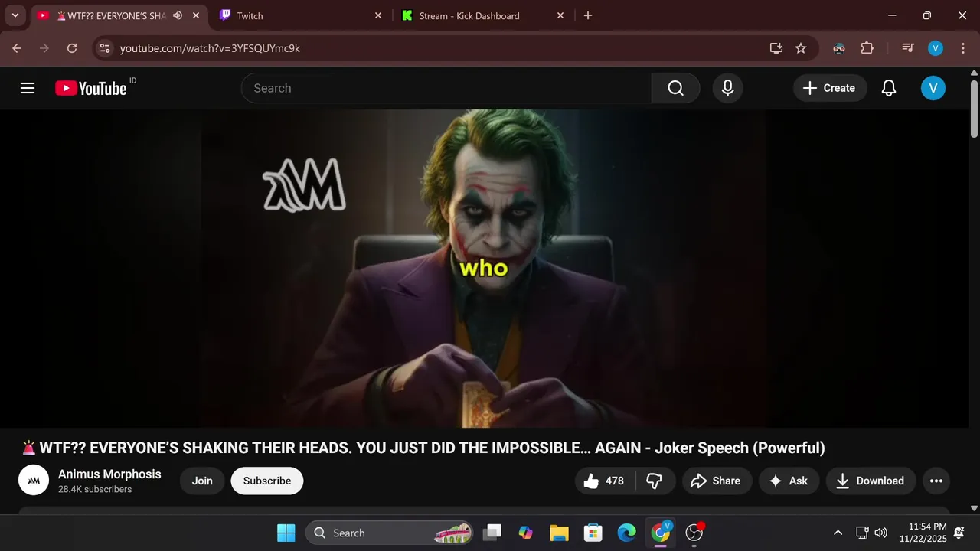Image resolution: width=980 pixels, height=551 pixels.
Task: Click the video title text
Action: 423,448
